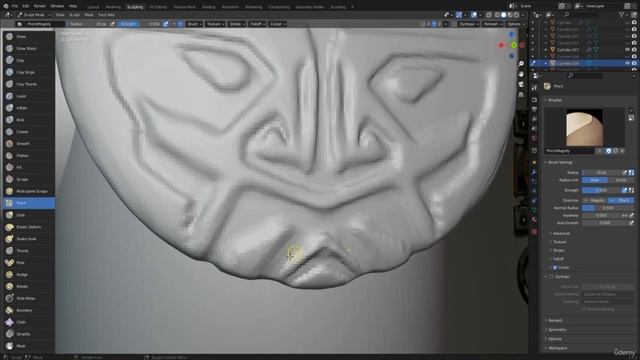Screen dimensions: 640x360
Task: Open the Stroke dropdown in tool header
Action: point(237,24)
